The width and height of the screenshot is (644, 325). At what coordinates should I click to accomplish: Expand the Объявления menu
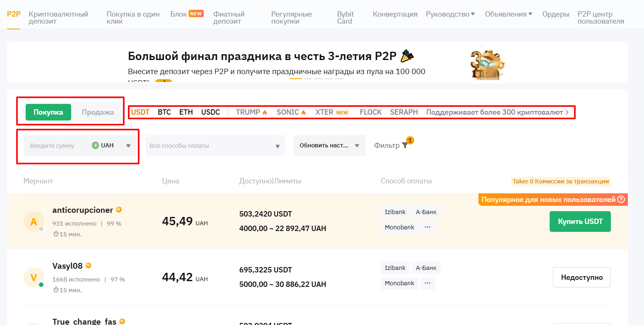509,14
